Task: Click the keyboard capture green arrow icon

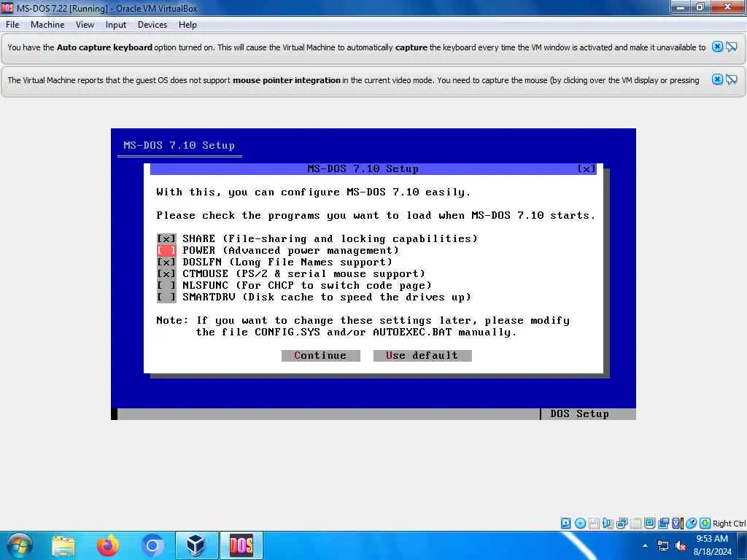Action: (705, 524)
